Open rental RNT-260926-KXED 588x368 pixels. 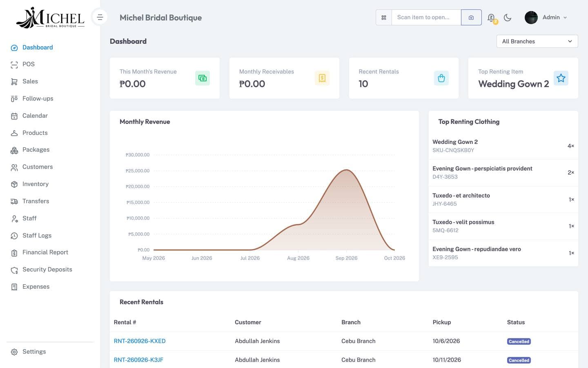pyautogui.click(x=140, y=341)
